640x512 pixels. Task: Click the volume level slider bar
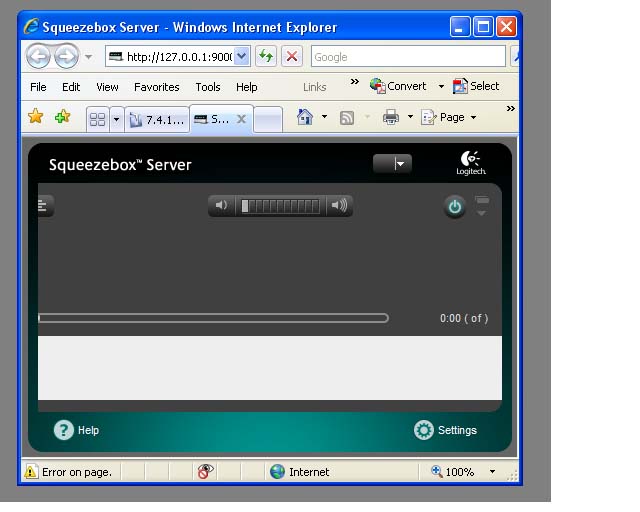(280, 206)
